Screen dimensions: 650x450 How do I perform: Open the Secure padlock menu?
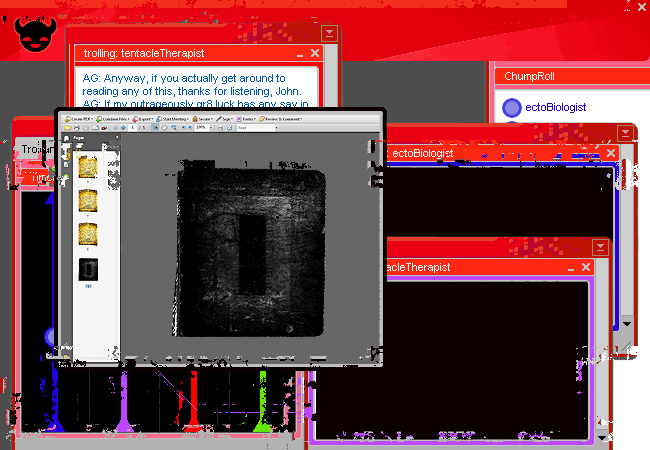pyautogui.click(x=204, y=118)
